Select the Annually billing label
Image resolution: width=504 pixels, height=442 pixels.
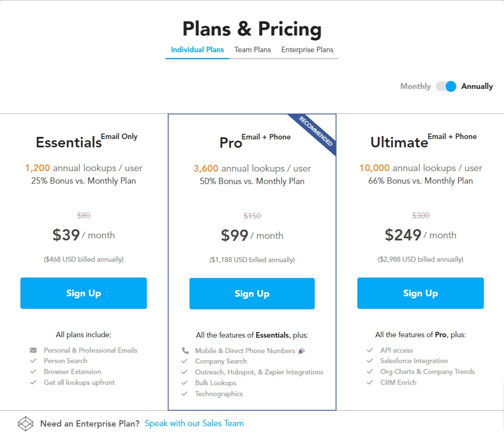pyautogui.click(x=477, y=86)
